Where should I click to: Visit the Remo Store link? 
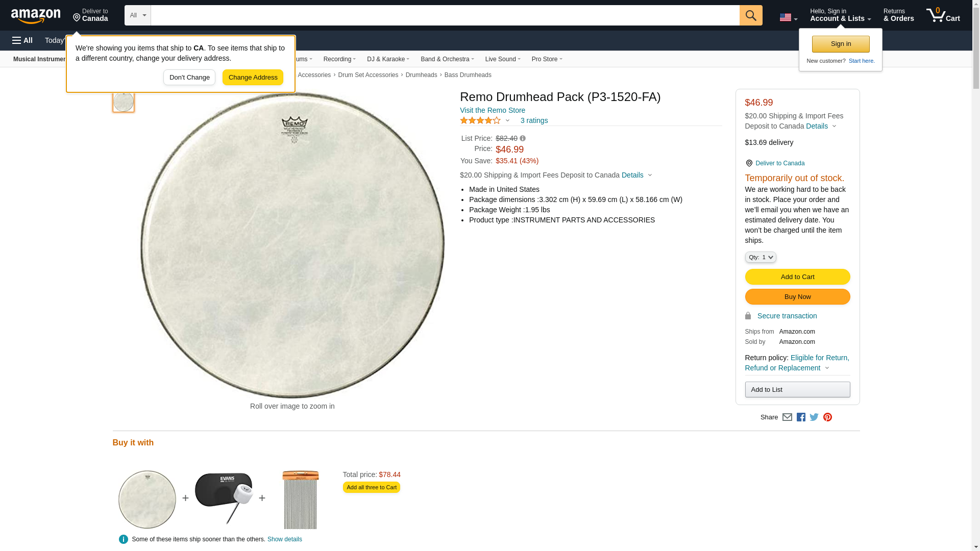tap(493, 110)
